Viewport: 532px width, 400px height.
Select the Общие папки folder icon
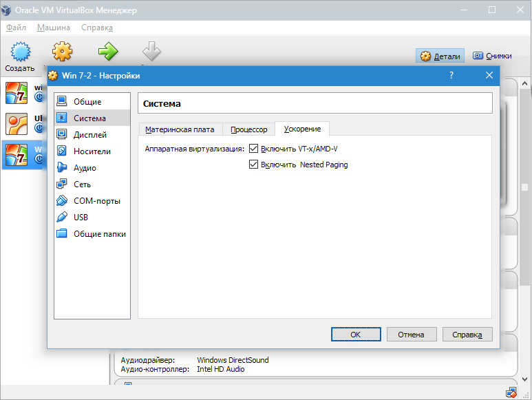(x=62, y=234)
